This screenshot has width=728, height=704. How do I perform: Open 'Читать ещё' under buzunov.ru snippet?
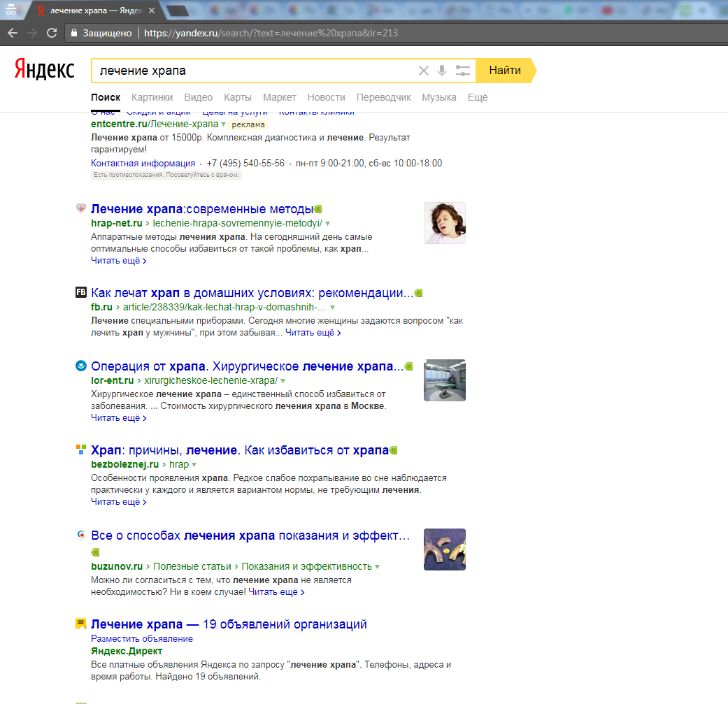coord(276,592)
